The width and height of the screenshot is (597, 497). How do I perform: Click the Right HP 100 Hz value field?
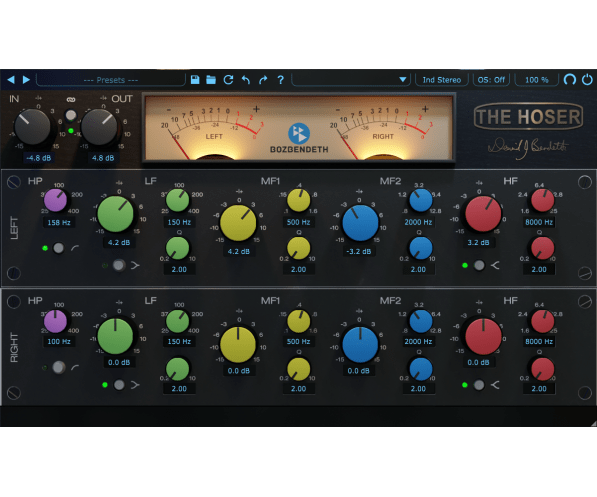point(59,342)
